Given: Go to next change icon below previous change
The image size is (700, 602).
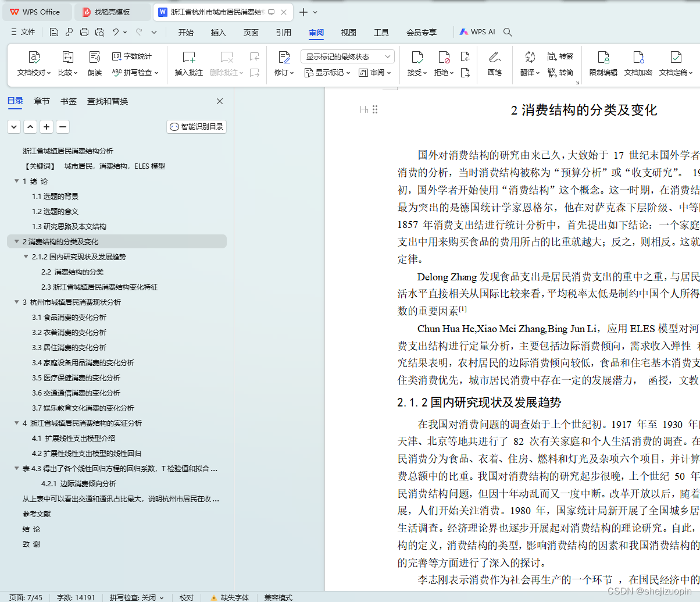Looking at the screenshot, I should [465, 73].
